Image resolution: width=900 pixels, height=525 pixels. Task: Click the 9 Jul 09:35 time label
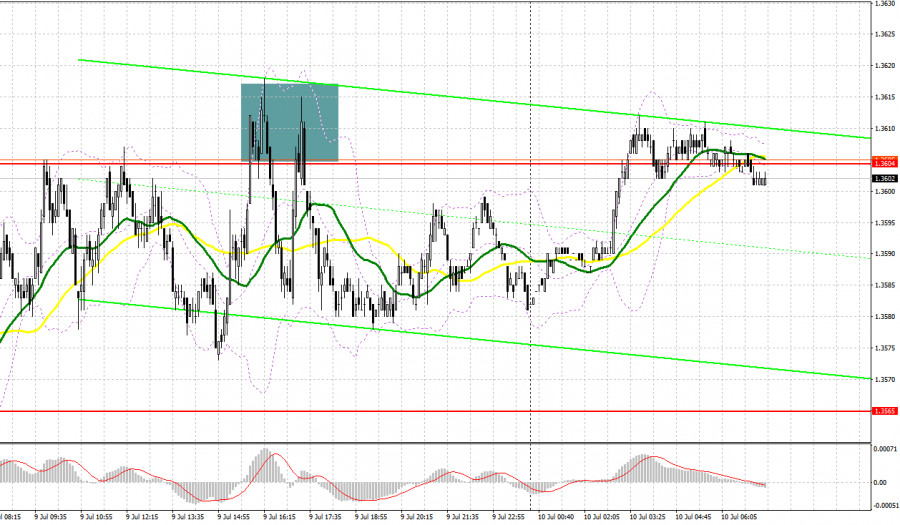51,517
